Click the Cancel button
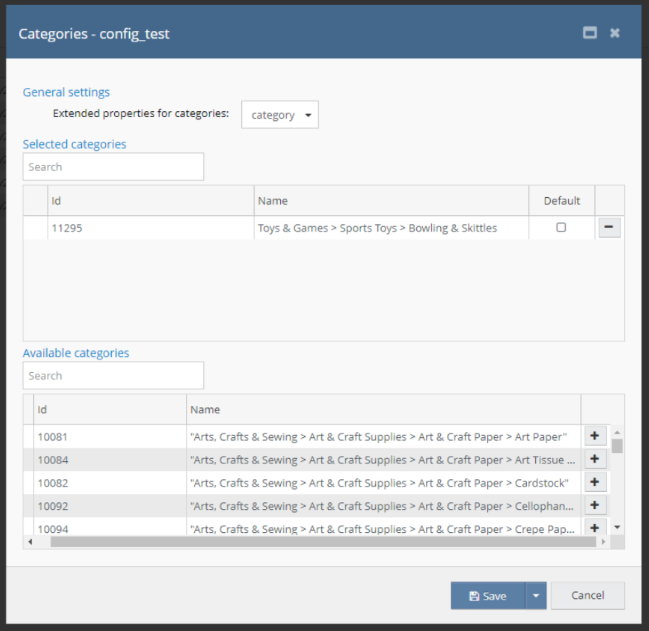This screenshot has width=649, height=631. [587, 596]
